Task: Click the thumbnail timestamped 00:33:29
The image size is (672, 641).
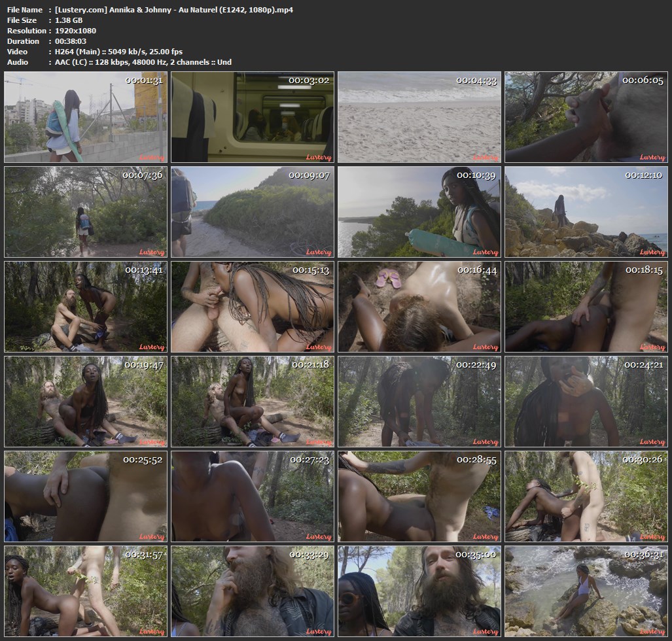Action: coord(253,591)
